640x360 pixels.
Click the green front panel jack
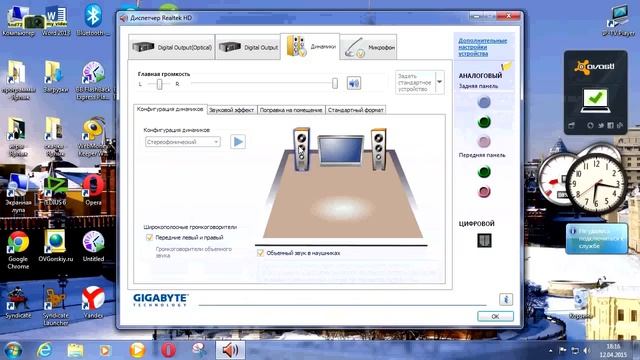484,172
